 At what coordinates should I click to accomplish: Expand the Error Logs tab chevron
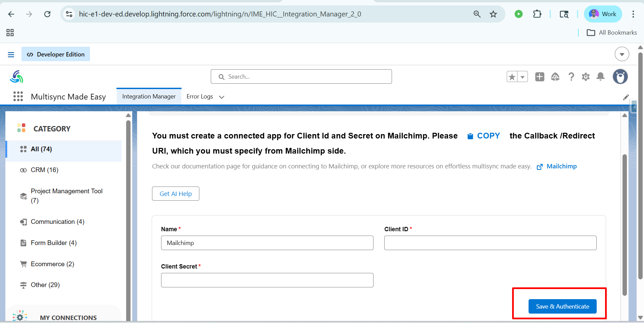(221, 97)
